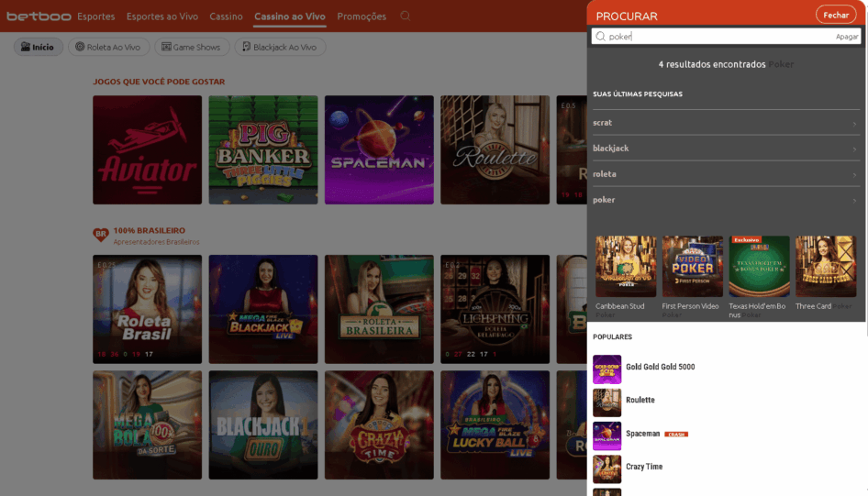
Task: Select recent search text 'scrat'
Action: [602, 123]
